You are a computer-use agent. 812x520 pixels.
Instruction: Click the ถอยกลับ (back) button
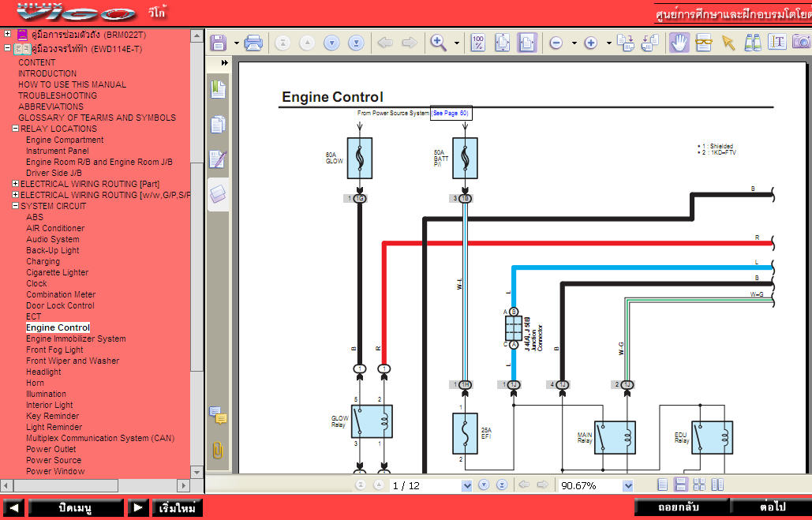682,507
